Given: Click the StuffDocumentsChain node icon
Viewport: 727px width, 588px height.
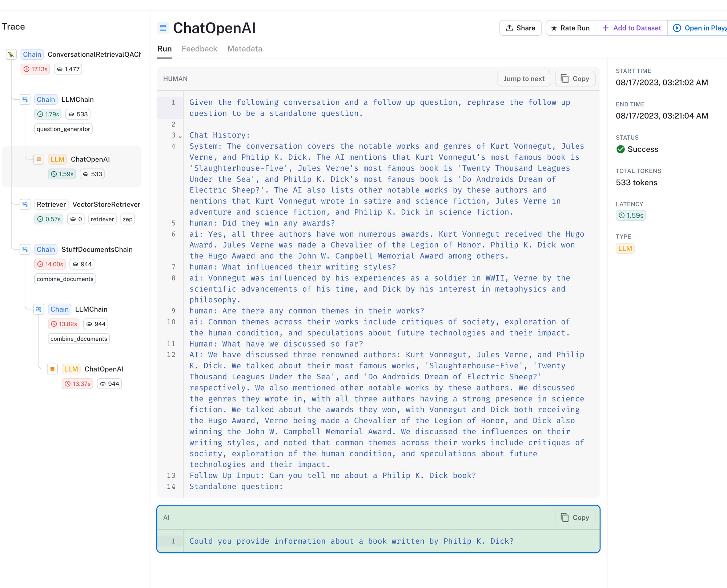Looking at the screenshot, I should (25, 249).
